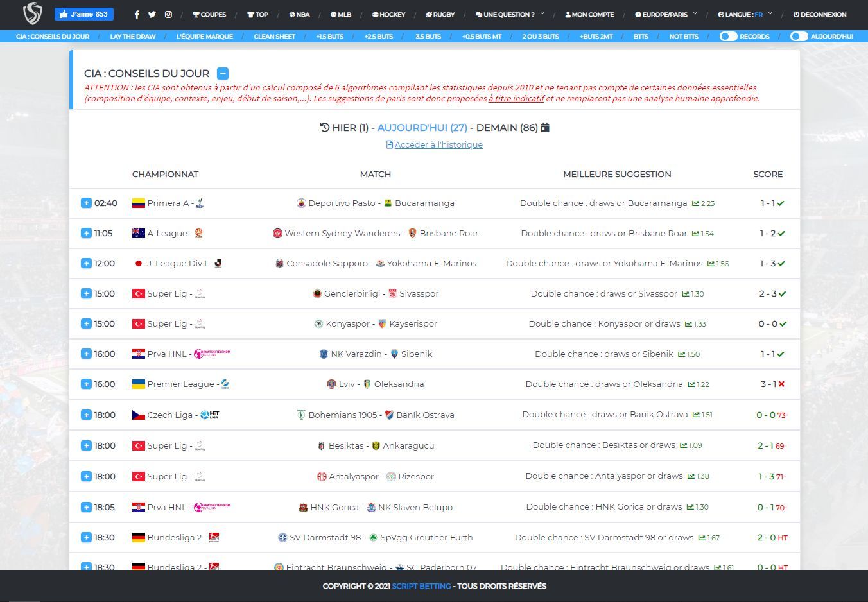Click the Germany flag in SV Darmstadt row
Viewport: 868px width, 602px height.
pyautogui.click(x=138, y=537)
